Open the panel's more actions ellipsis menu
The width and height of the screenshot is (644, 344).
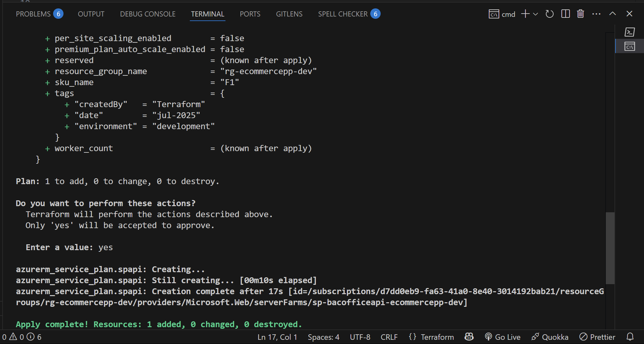[x=596, y=14]
